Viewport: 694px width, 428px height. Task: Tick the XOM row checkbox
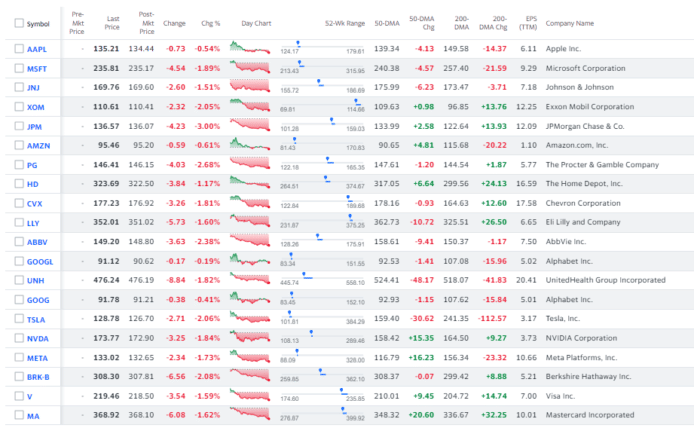19,107
